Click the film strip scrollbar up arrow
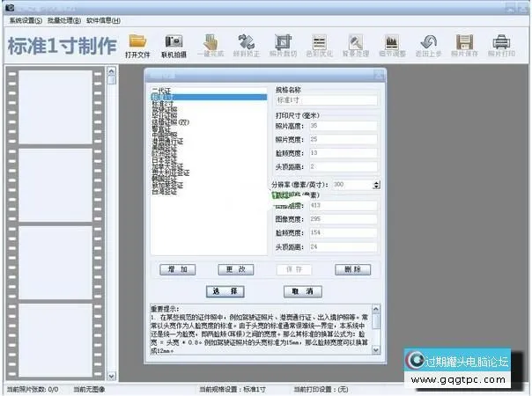 pyautogui.click(x=111, y=71)
